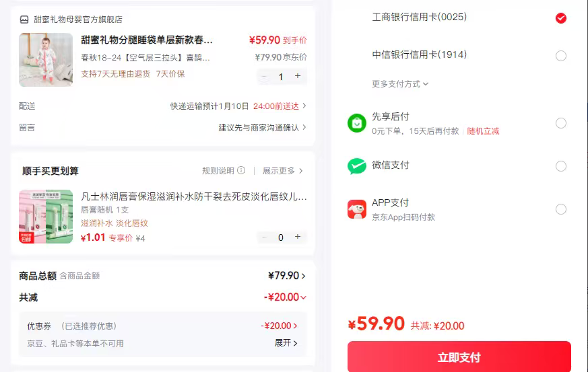Click the 规则说明 info icon
This screenshot has width=588, height=372.
[x=241, y=171]
